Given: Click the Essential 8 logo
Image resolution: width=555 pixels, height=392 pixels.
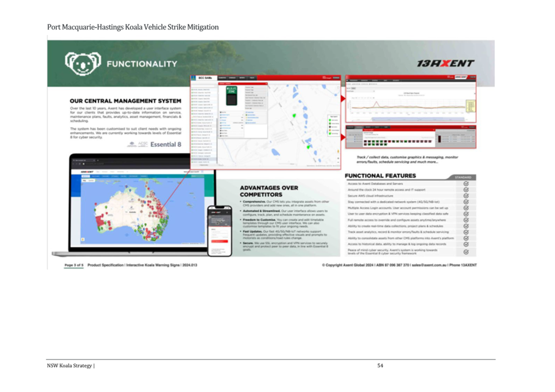Looking at the screenshot, I should (x=166, y=144).
